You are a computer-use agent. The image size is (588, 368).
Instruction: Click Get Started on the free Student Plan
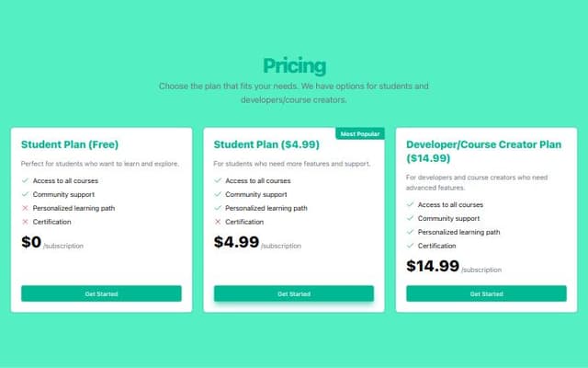[101, 293]
